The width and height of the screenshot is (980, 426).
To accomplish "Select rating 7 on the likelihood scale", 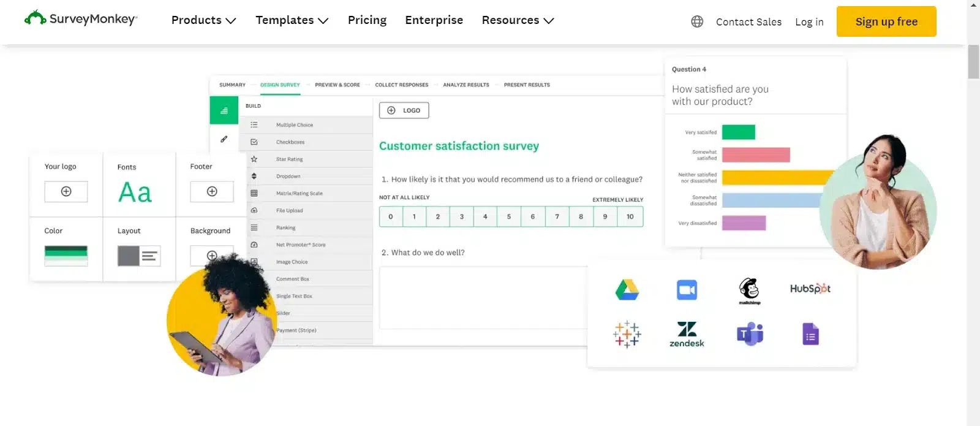I will coord(557,216).
